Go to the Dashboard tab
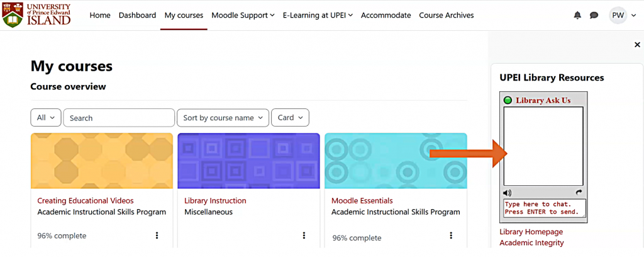This screenshot has width=644, height=257. [x=137, y=15]
